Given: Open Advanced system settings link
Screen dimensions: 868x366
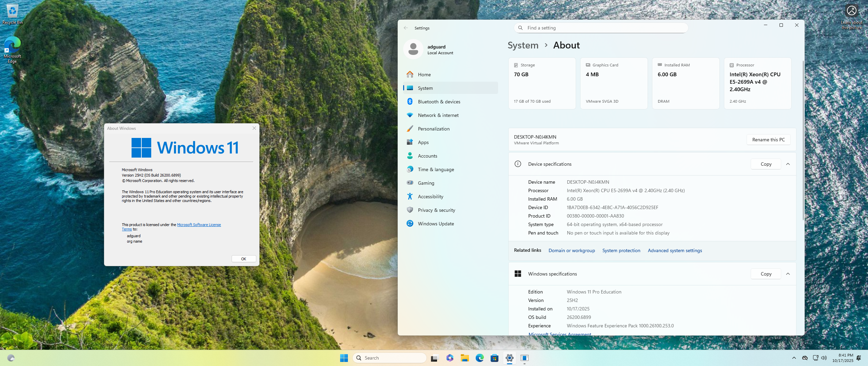Looking at the screenshot, I should 675,250.
